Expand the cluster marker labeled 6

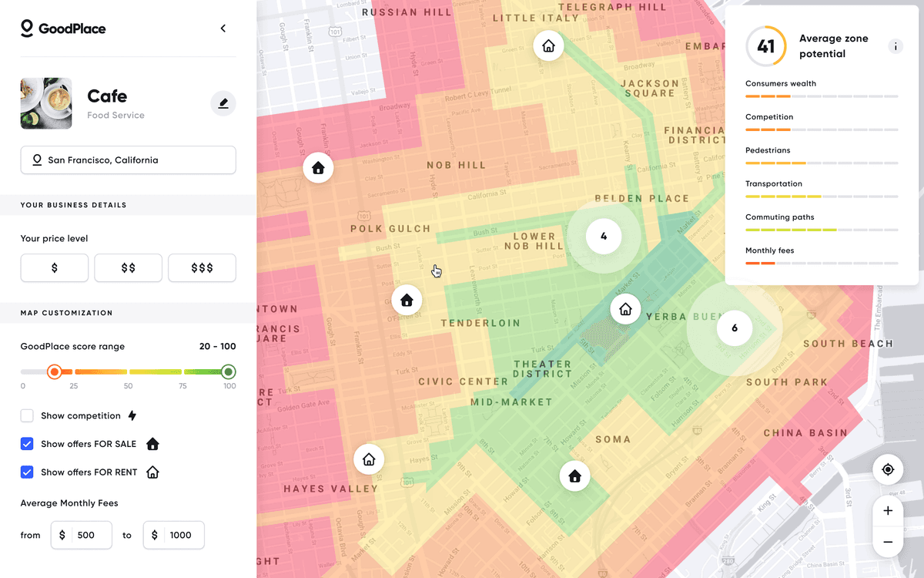pos(734,328)
